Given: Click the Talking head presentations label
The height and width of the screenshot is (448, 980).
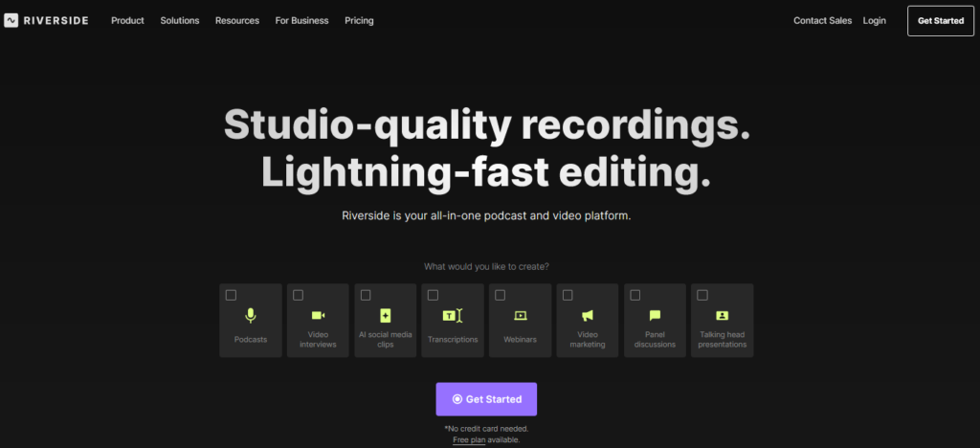Looking at the screenshot, I should (x=722, y=339).
